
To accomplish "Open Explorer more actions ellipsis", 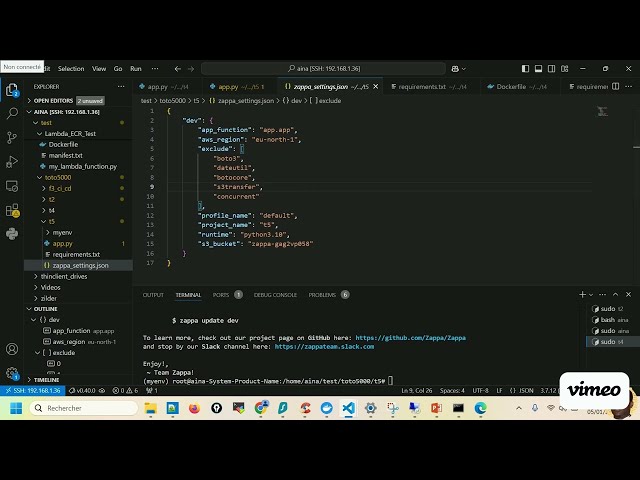I will coord(121,87).
